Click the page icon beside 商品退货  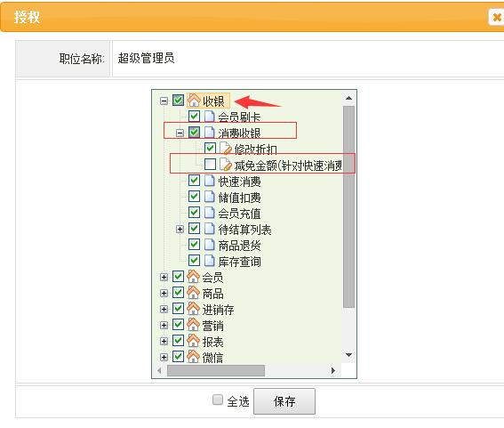coord(210,245)
